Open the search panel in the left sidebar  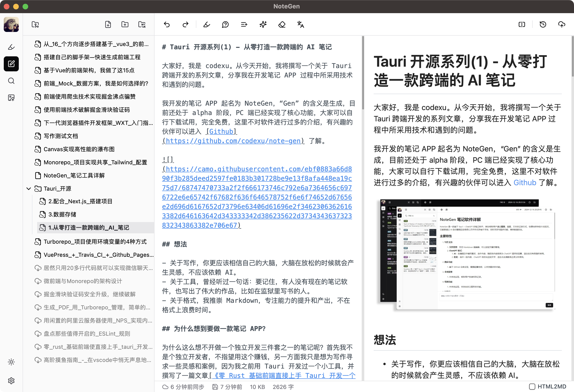point(11,81)
